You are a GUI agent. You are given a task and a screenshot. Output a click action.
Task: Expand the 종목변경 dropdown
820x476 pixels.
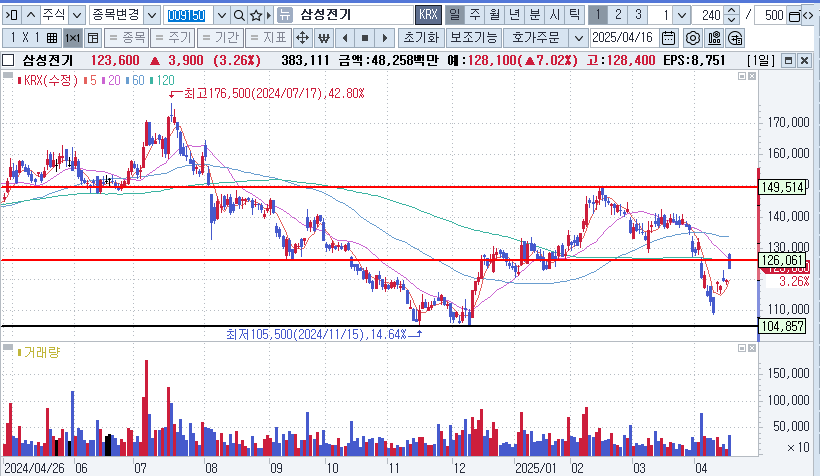152,15
